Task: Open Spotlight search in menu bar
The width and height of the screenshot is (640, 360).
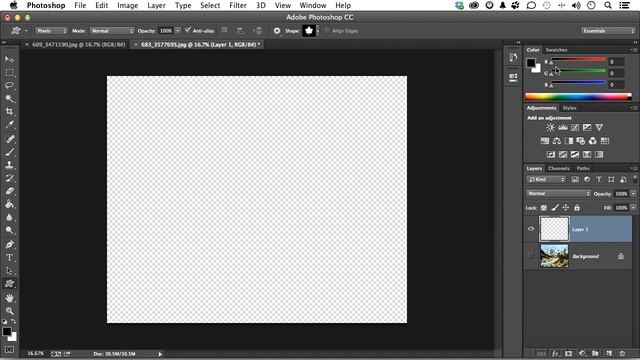Action: click(608, 5)
